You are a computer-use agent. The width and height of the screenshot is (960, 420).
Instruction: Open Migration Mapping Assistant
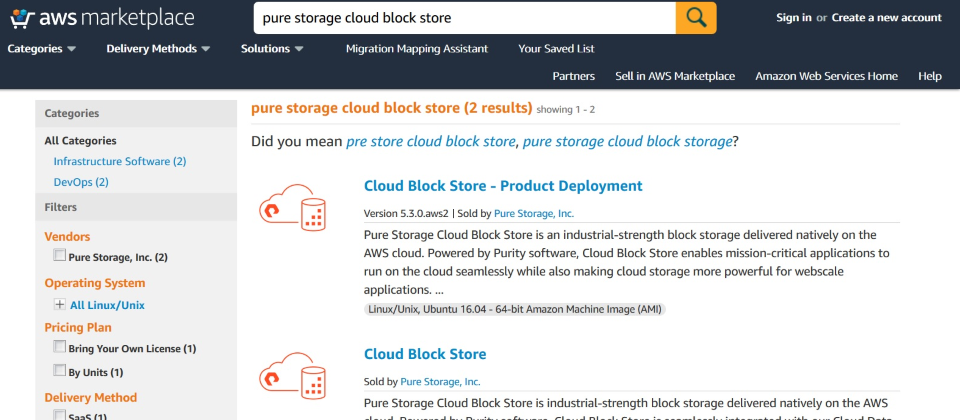(416, 48)
